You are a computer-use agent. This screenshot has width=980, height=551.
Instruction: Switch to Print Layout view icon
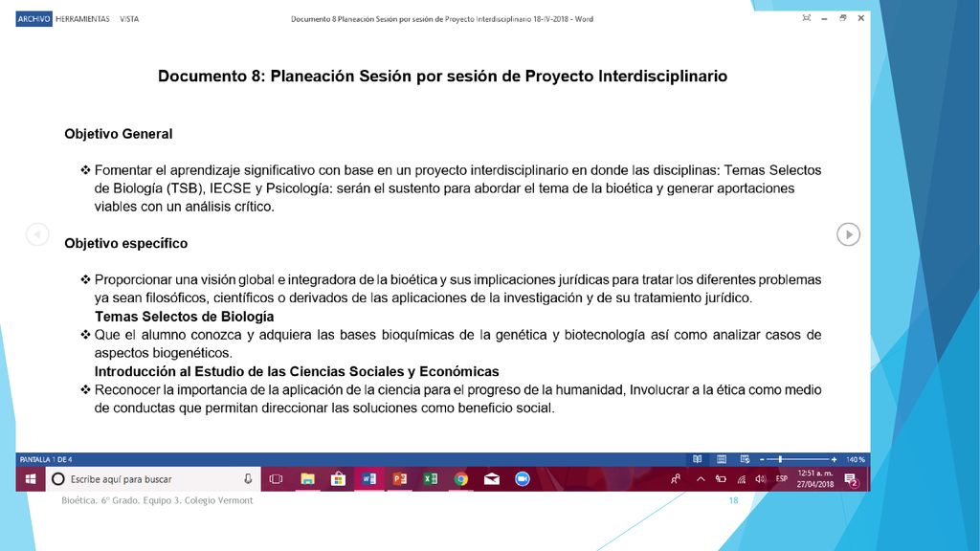pyautogui.click(x=722, y=459)
